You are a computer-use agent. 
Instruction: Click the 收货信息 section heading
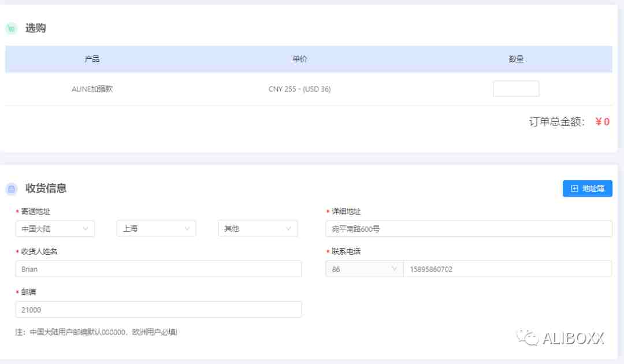tap(46, 188)
